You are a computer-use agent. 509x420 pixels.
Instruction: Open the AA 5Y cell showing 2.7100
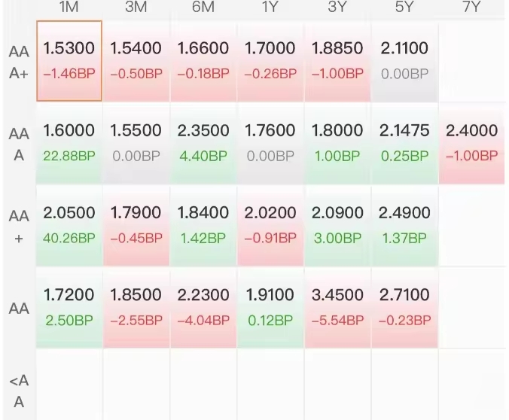tap(404, 306)
